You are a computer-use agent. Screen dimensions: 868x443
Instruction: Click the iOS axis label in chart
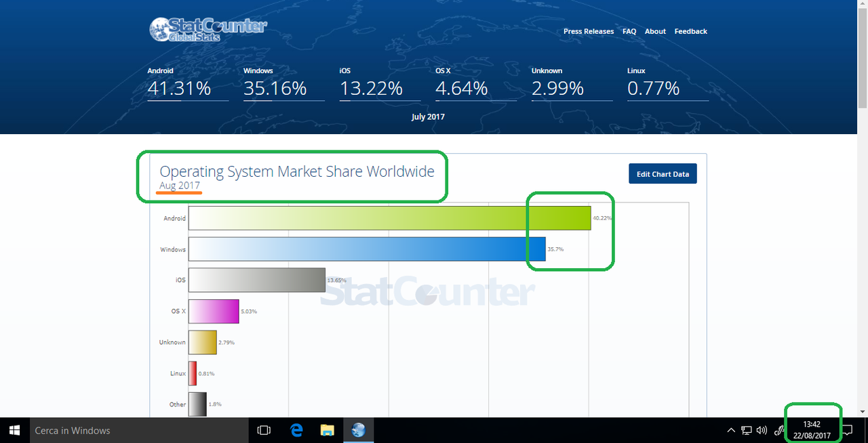180,280
